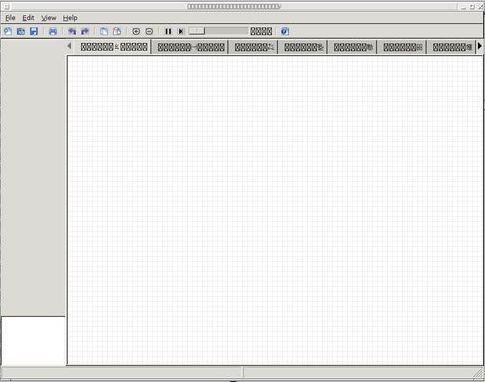Switch to the fifth component tab
The height and width of the screenshot is (382, 485).
click(x=353, y=47)
